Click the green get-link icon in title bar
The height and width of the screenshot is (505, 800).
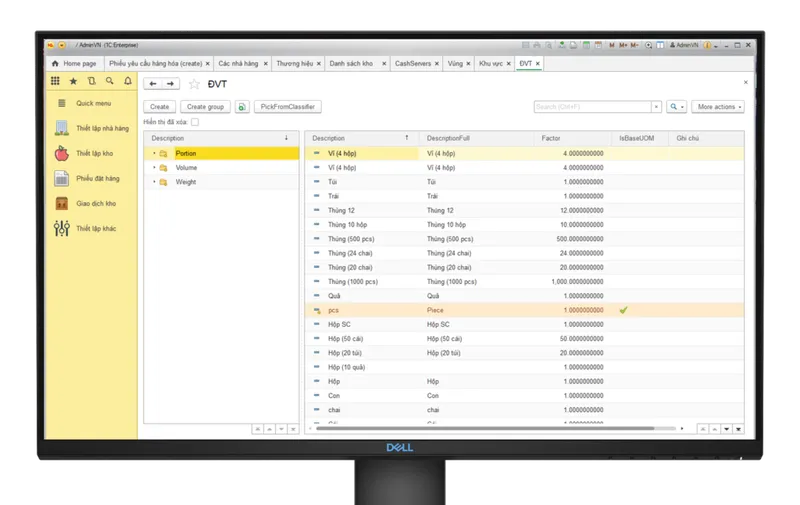click(x=562, y=45)
